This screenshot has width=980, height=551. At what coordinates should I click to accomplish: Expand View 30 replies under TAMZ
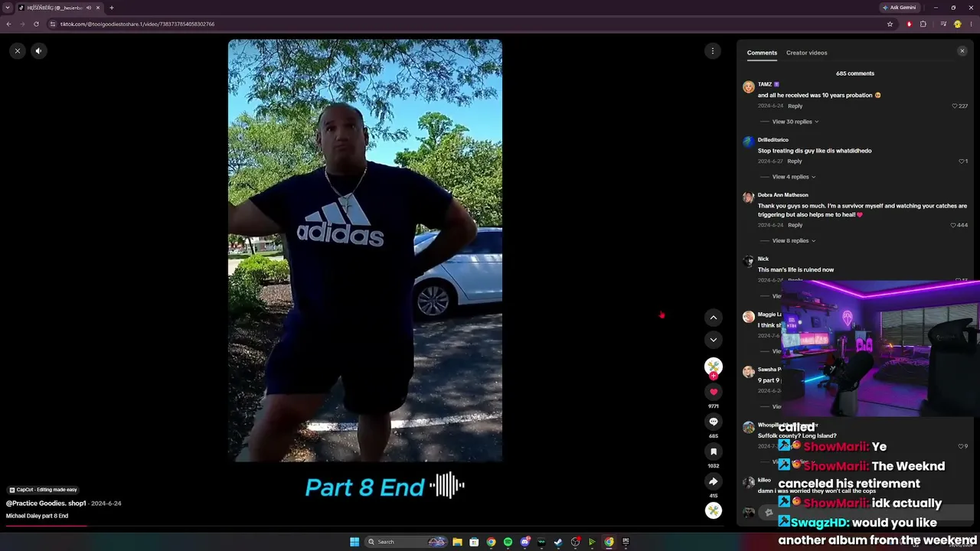pyautogui.click(x=795, y=122)
